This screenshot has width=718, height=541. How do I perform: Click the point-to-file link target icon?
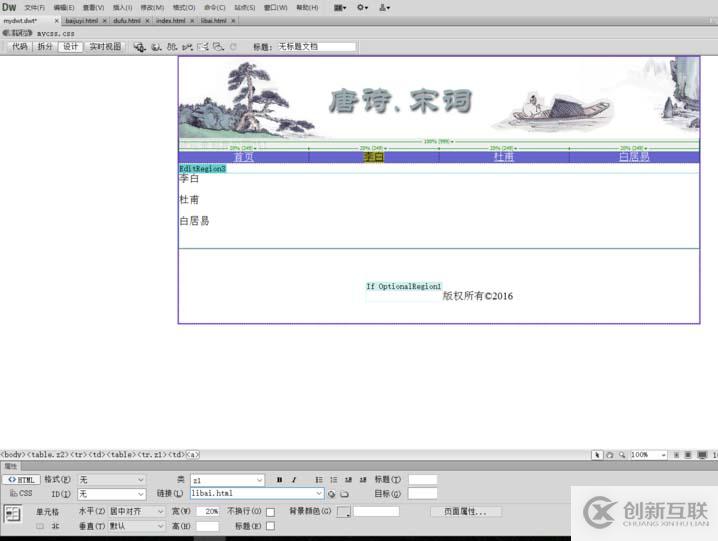tap(332, 494)
